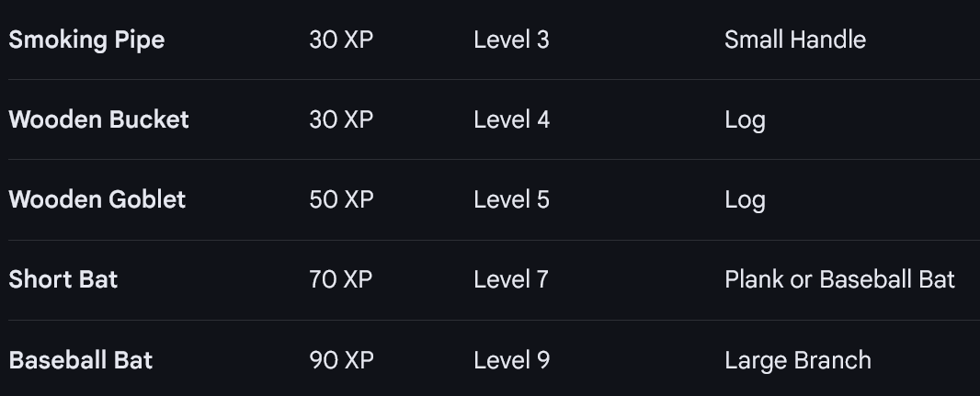Click the Small Handle material
This screenshot has height=396, width=980.
795,40
